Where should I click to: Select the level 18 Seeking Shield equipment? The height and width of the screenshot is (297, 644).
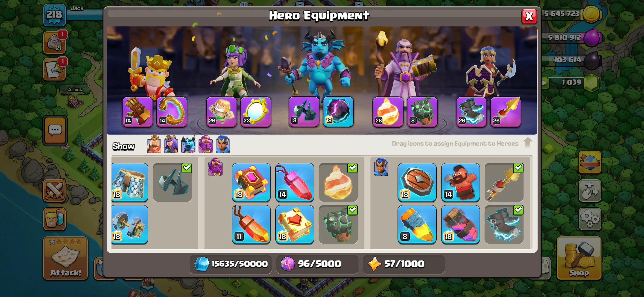[417, 183]
